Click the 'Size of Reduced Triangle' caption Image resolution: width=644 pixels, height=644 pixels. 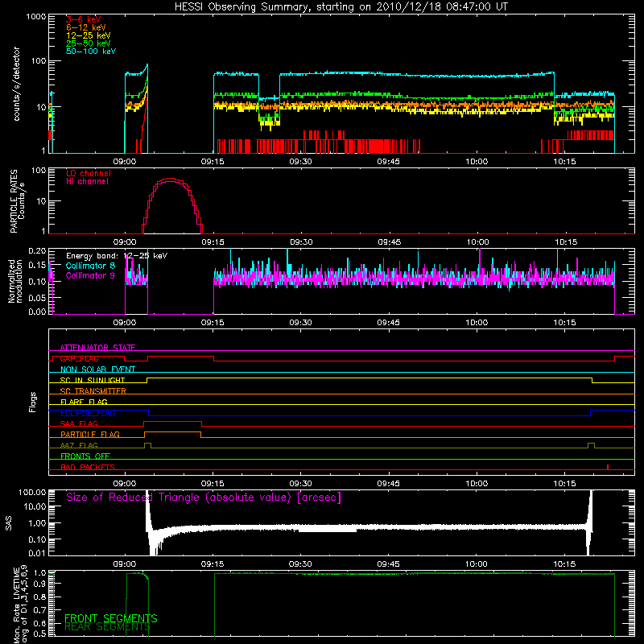click(x=204, y=497)
